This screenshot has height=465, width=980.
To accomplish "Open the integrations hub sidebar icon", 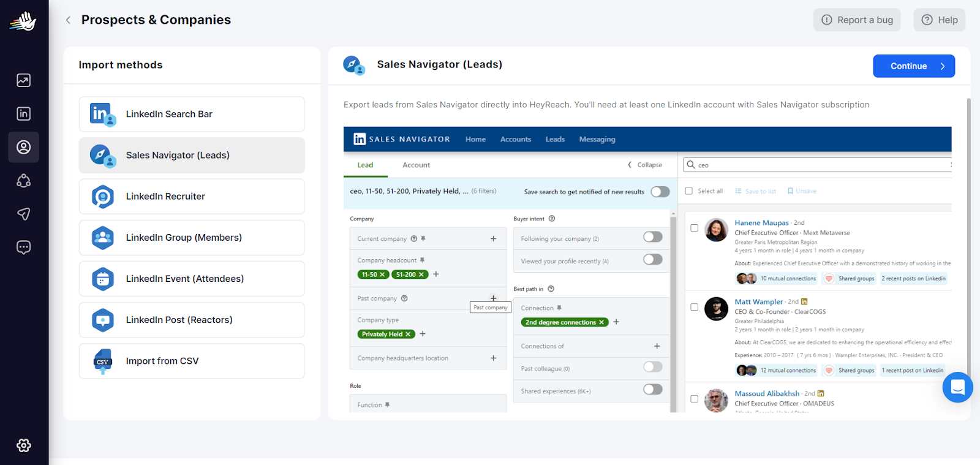I will (23, 181).
